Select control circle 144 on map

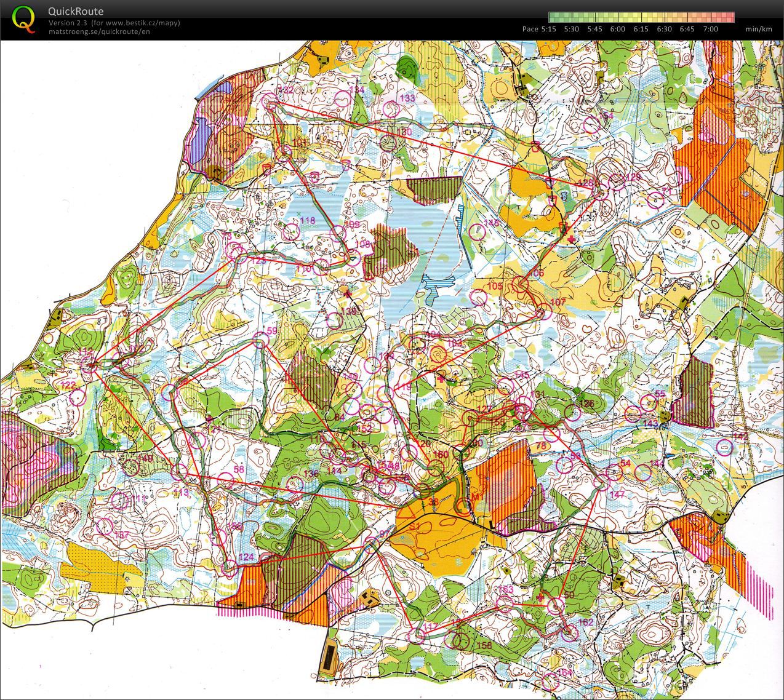pos(643,472)
